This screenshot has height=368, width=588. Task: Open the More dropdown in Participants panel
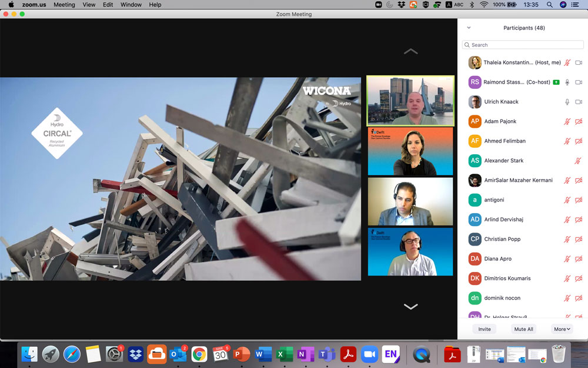(x=562, y=329)
